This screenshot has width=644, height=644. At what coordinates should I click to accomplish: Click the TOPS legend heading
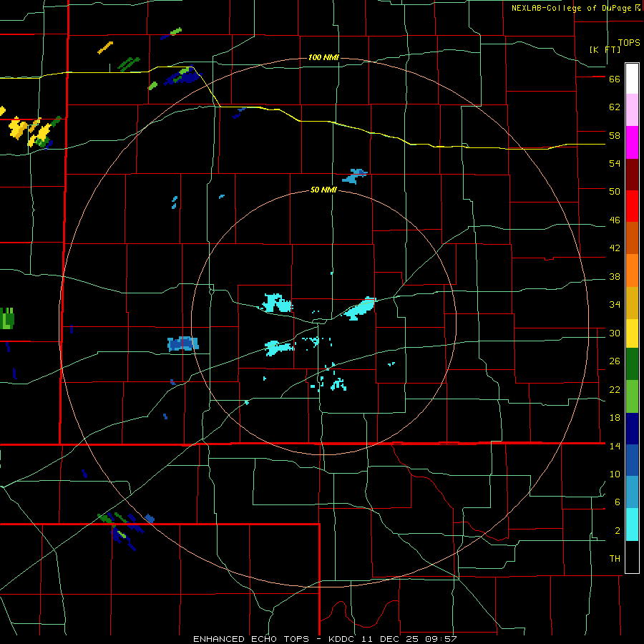click(x=629, y=43)
